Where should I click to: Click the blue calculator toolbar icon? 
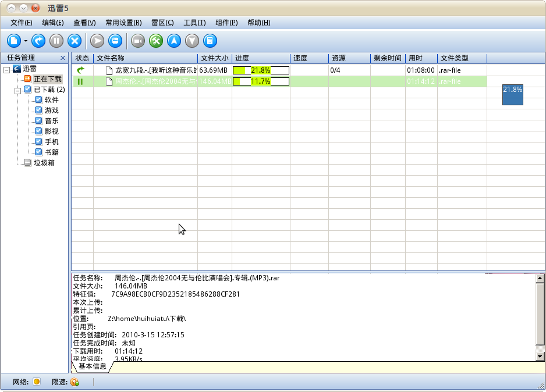[210, 41]
